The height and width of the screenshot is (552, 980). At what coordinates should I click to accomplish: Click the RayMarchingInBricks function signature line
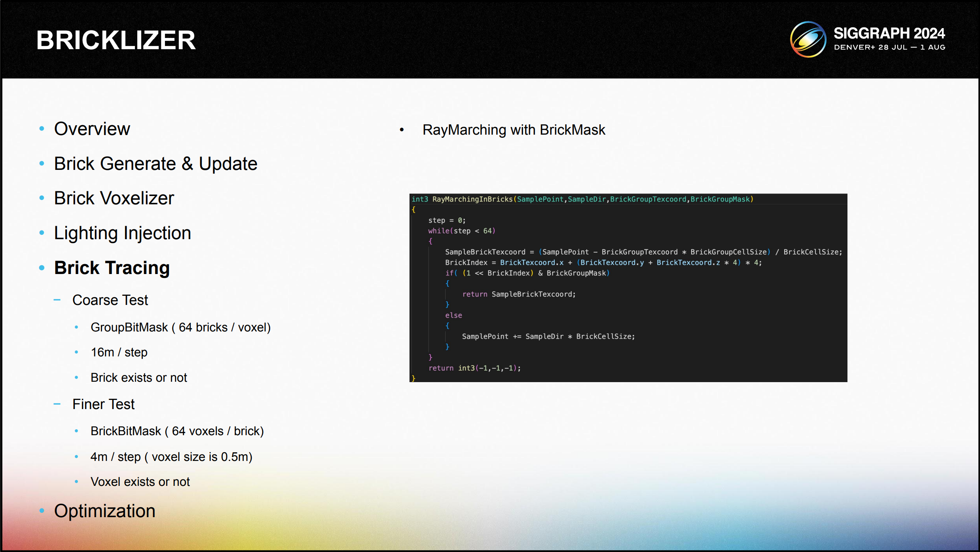tap(582, 199)
